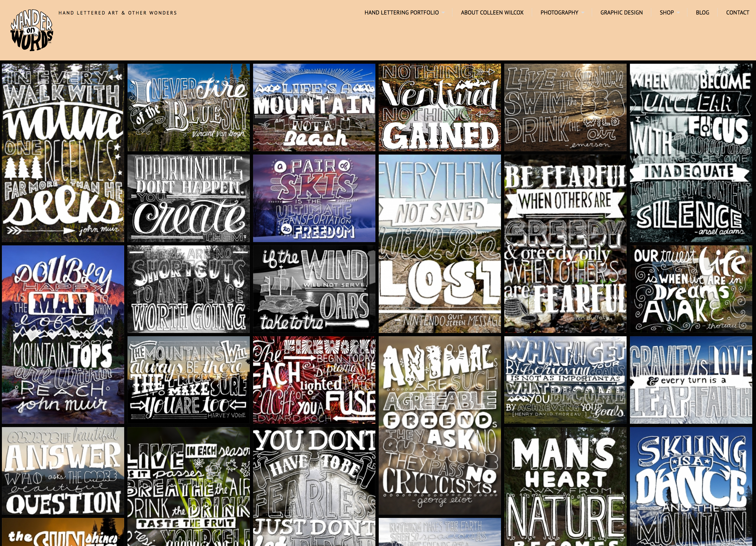Image resolution: width=756 pixels, height=546 pixels.
Task: Open the Shop menu
Action: (667, 13)
